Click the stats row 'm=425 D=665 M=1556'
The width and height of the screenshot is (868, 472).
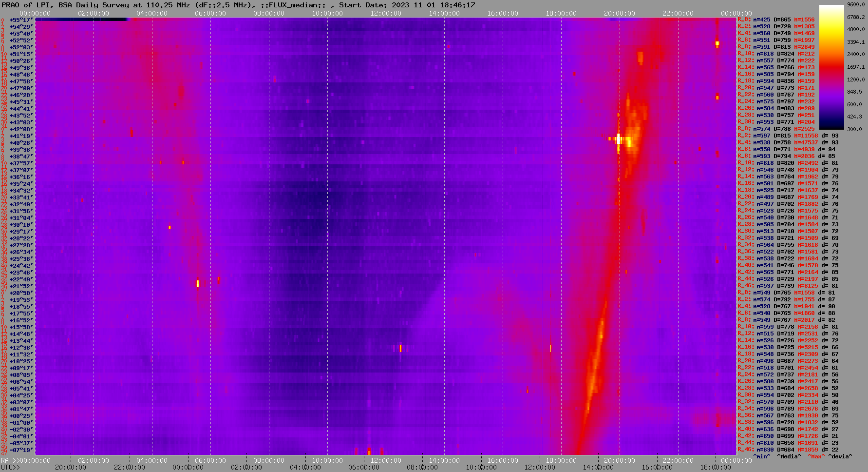tap(776, 20)
